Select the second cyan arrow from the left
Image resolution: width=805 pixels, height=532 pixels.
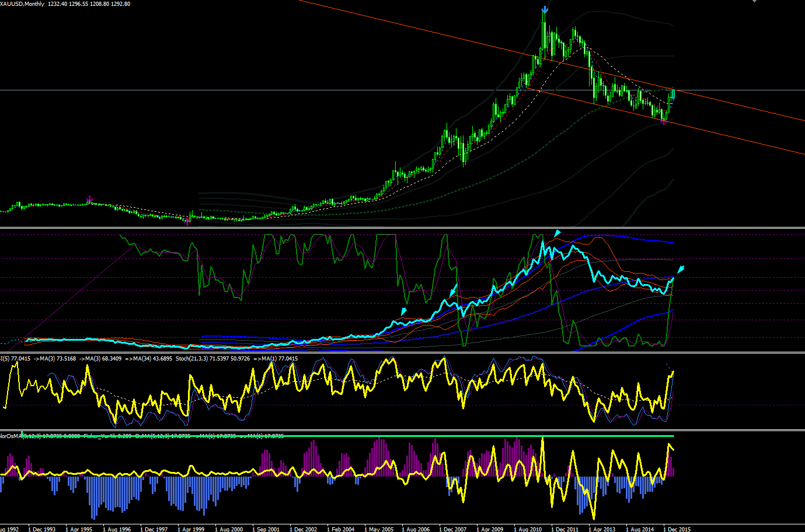click(454, 289)
